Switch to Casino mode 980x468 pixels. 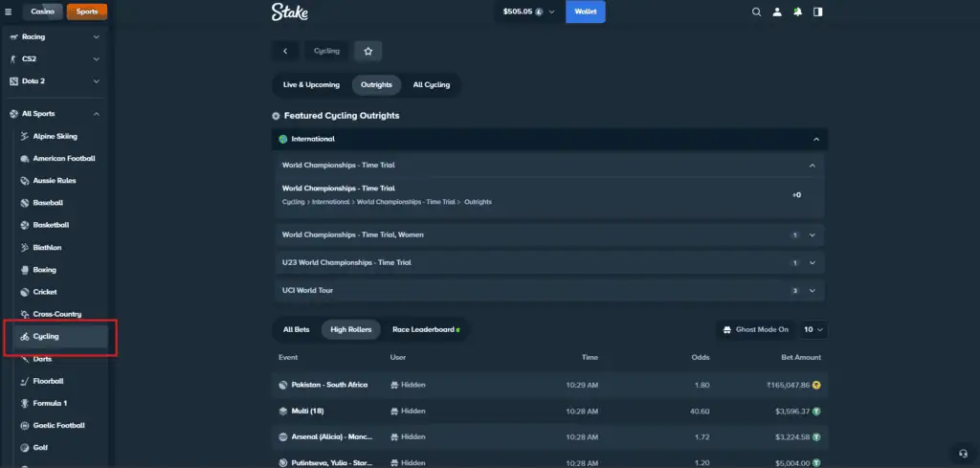tap(42, 11)
